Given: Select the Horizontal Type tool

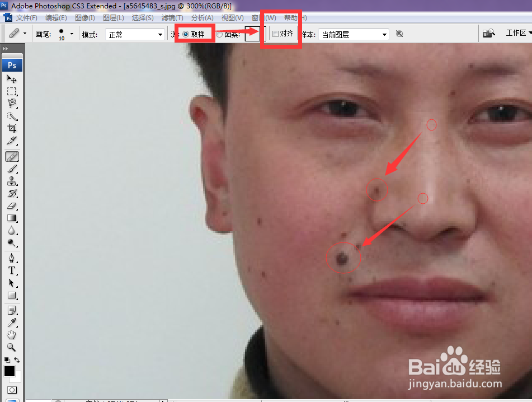Looking at the screenshot, I should [12, 270].
